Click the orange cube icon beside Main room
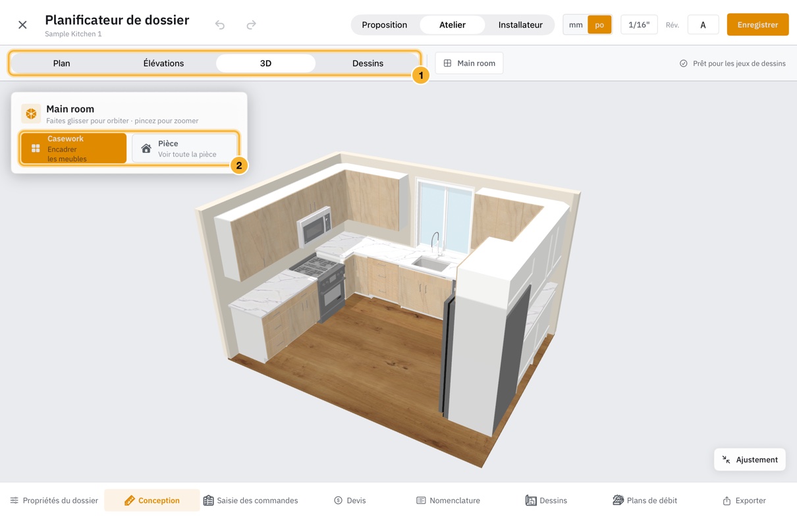 [x=31, y=113]
